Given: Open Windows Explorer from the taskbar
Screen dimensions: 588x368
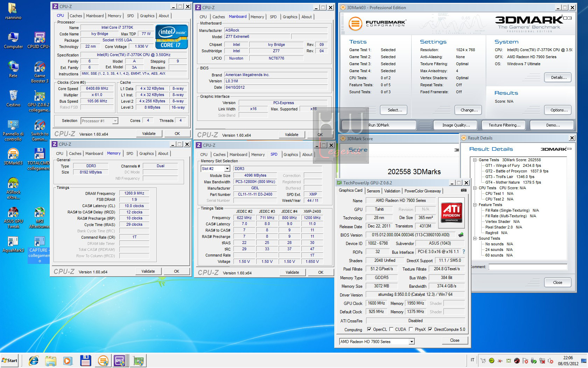Looking at the screenshot, I should pos(51,360).
